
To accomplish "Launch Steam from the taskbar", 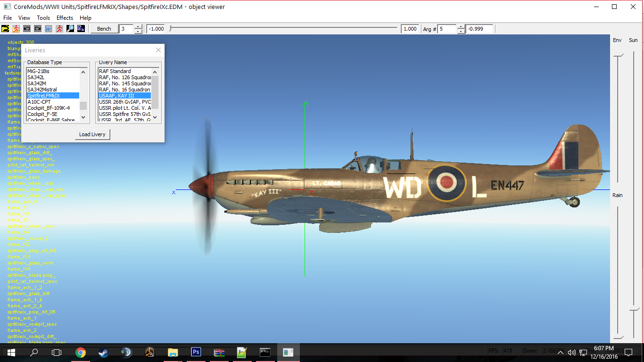I will pyautogui.click(x=103, y=352).
